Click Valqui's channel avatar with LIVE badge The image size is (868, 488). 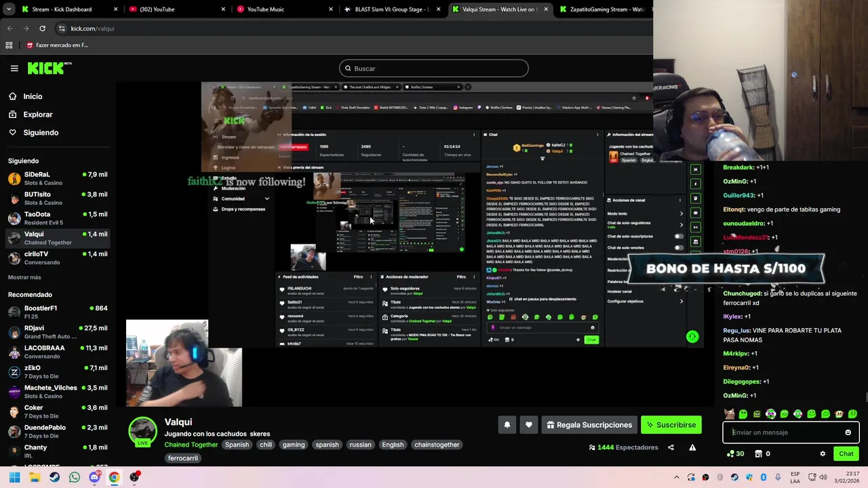point(143,432)
